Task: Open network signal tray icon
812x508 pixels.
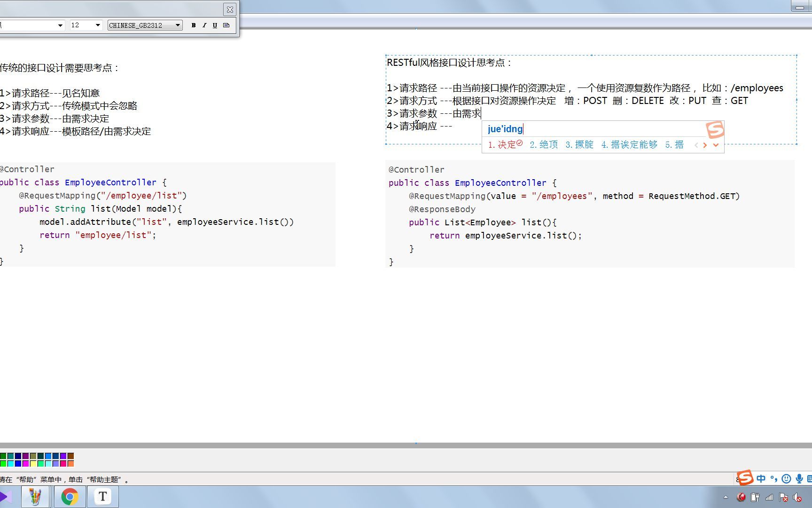Action: click(769, 497)
